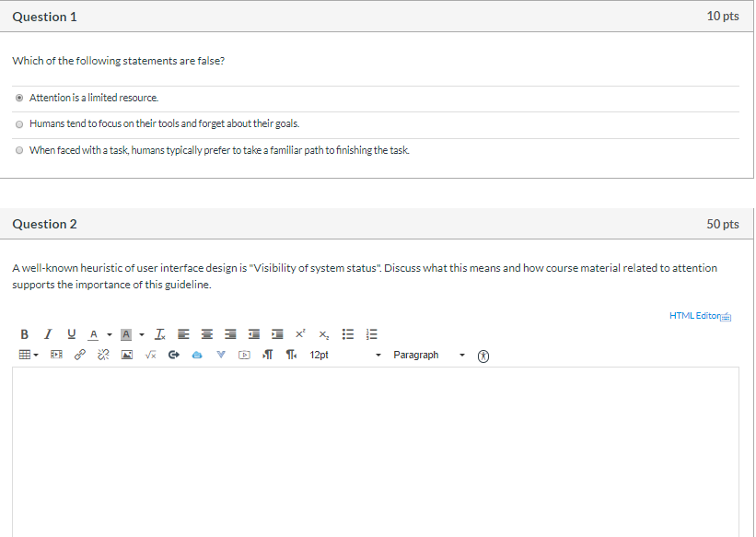The height and width of the screenshot is (537, 756).
Task: Select 'Attention is a limited resource' option
Action: 19,98
